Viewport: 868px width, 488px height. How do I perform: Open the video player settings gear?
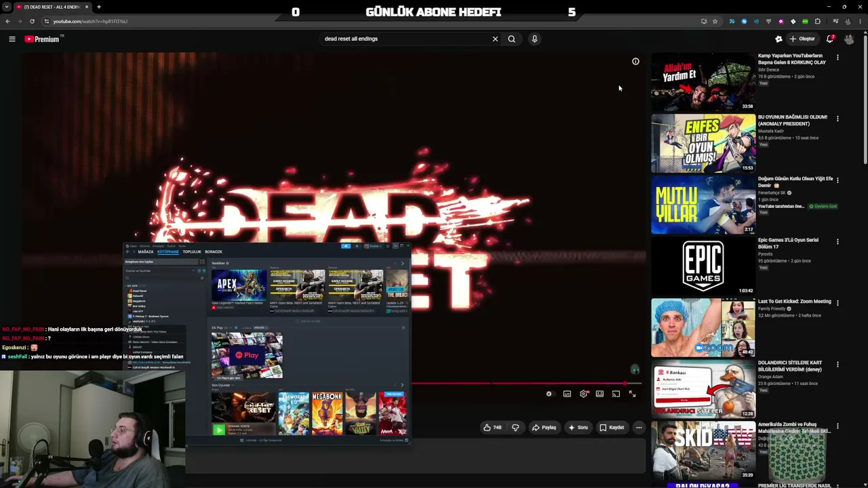(583, 394)
